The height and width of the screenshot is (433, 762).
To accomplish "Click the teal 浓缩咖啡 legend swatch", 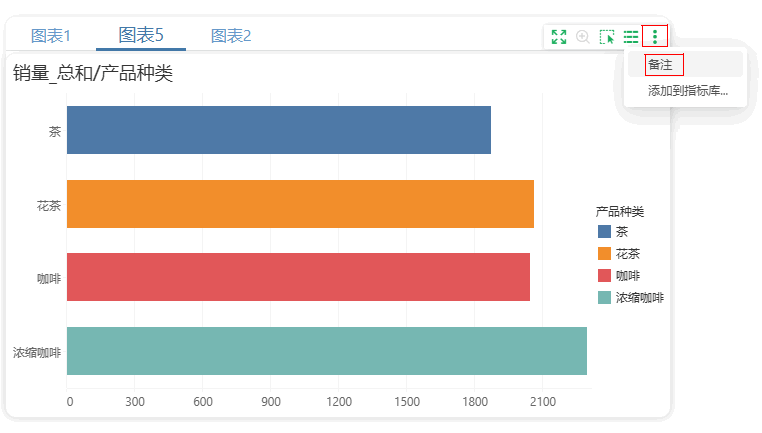I will 604,297.
